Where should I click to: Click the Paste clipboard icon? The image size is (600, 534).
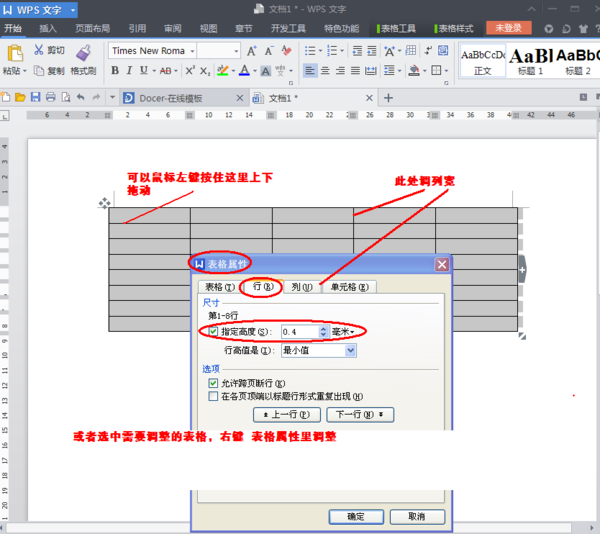click(15, 53)
